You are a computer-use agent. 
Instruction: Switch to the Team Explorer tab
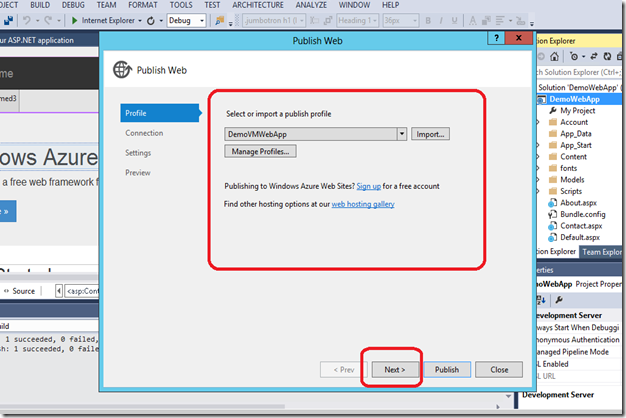[x=601, y=252]
